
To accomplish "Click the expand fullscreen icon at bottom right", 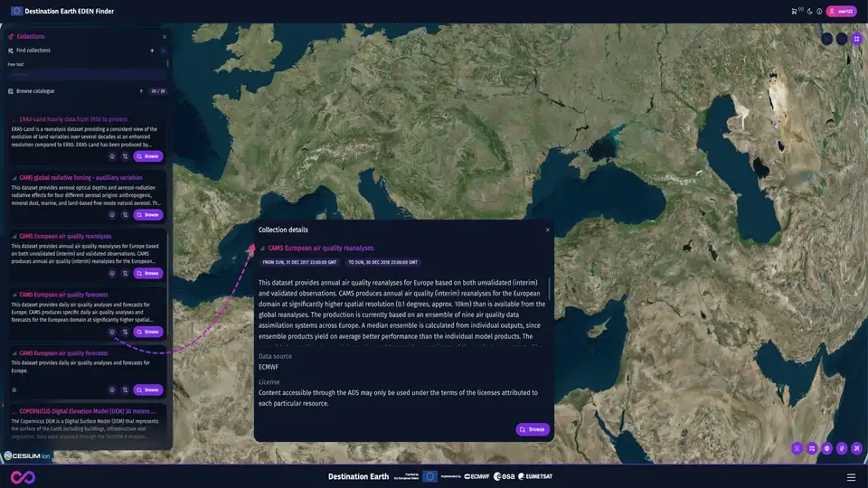I will pyautogui.click(x=856, y=448).
